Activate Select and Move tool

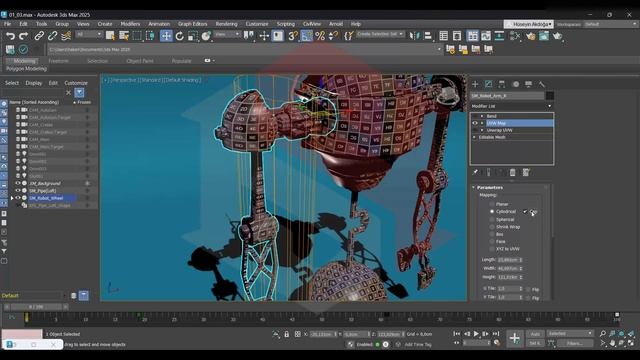166,36
